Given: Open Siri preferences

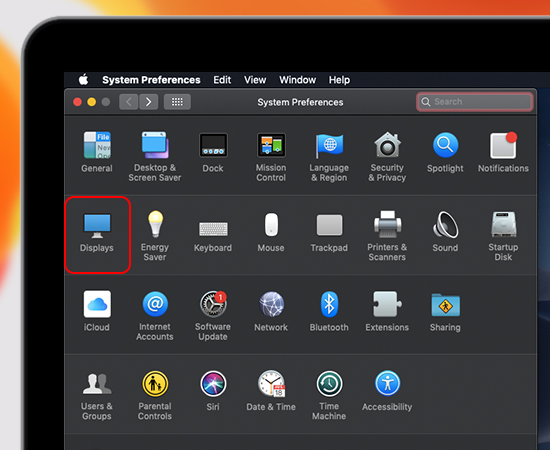Looking at the screenshot, I should click(x=213, y=391).
